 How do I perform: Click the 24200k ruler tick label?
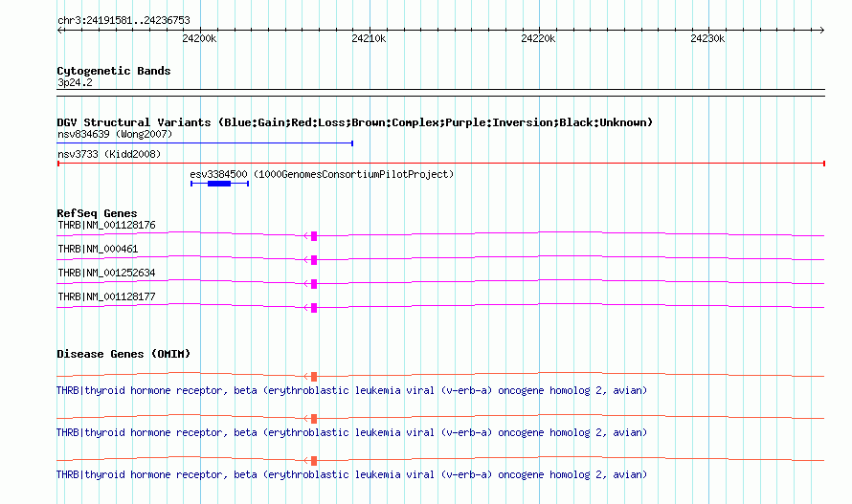point(199,38)
